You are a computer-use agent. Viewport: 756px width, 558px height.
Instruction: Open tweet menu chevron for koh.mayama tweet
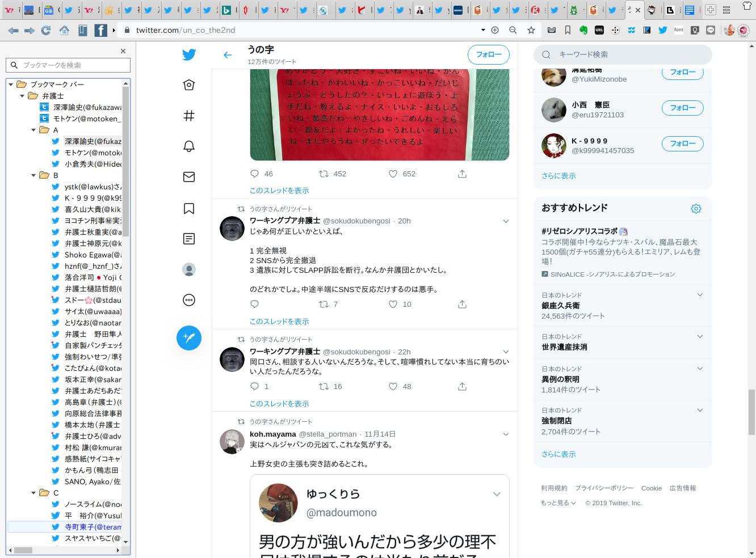(506, 434)
